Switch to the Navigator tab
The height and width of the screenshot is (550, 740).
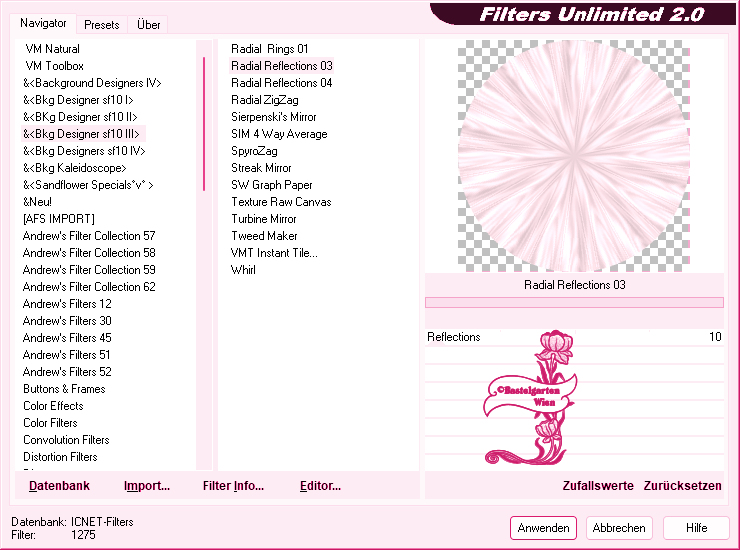pyautogui.click(x=43, y=23)
